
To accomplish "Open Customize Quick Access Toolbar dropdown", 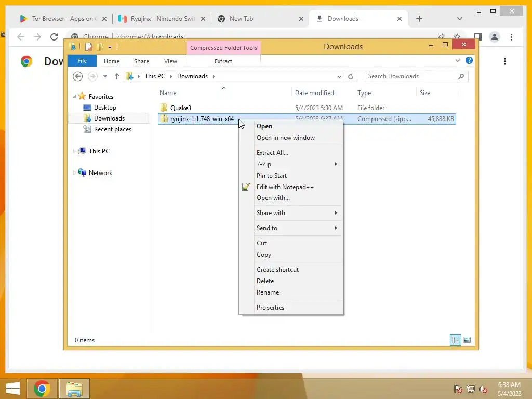I will (110, 47).
